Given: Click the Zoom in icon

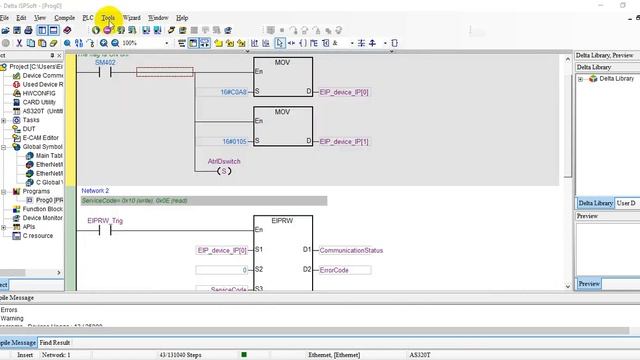Looking at the screenshot, I should coord(104,43).
